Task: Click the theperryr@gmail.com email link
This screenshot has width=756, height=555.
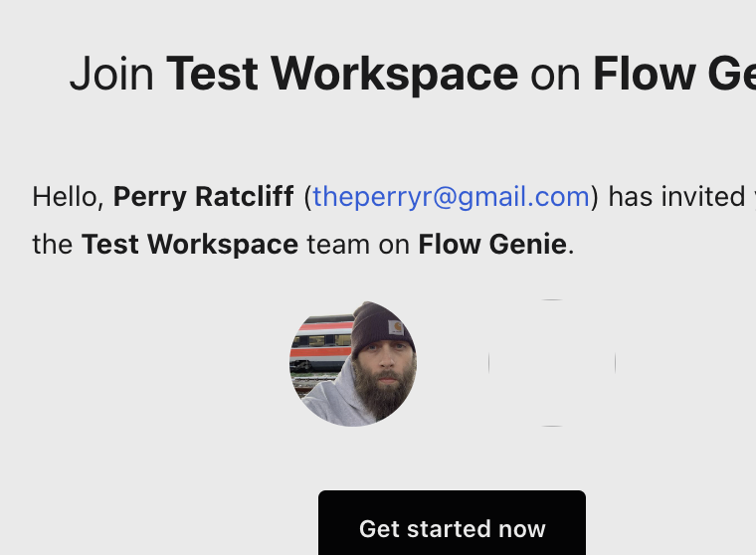Action: click(x=451, y=197)
